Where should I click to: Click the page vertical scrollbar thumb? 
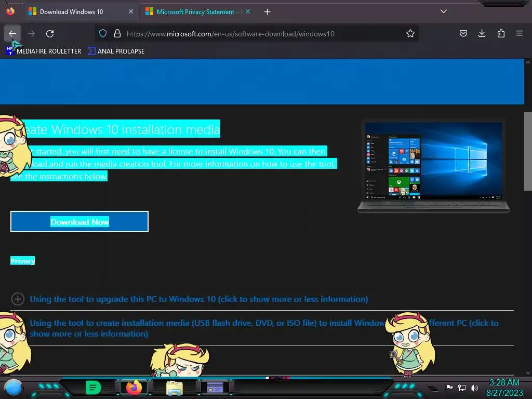528,151
